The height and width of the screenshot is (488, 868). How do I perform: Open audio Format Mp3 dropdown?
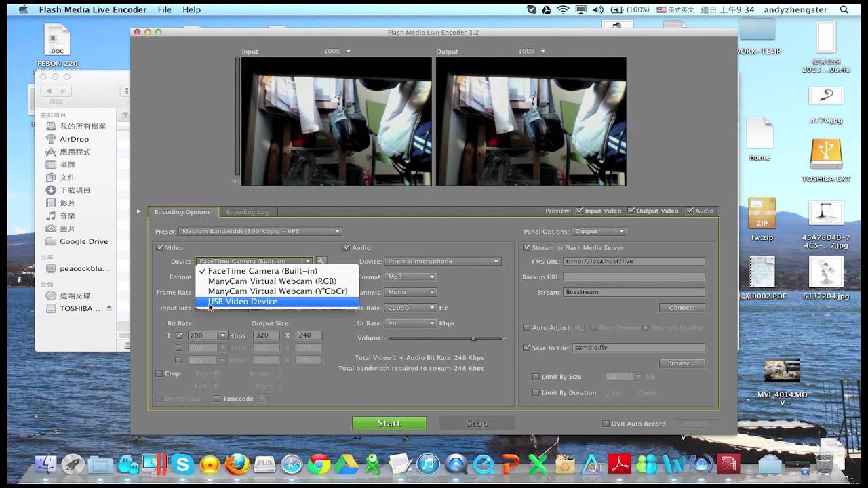410,277
